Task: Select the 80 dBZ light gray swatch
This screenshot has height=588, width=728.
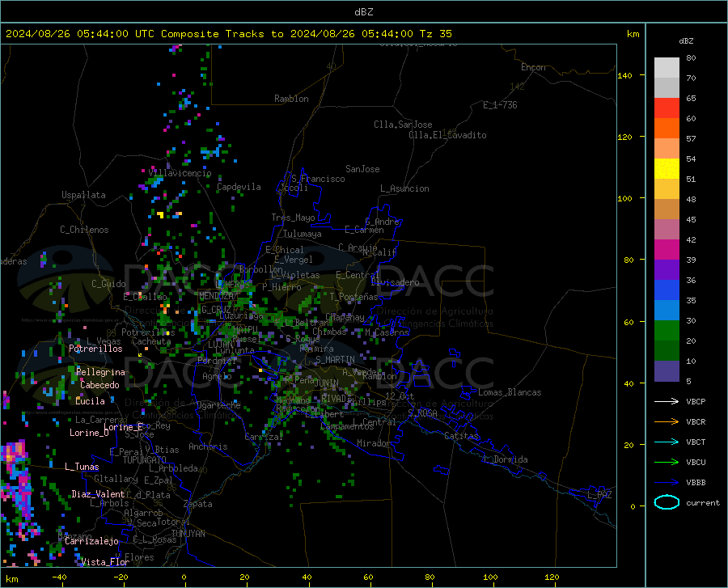Action: 667,68
